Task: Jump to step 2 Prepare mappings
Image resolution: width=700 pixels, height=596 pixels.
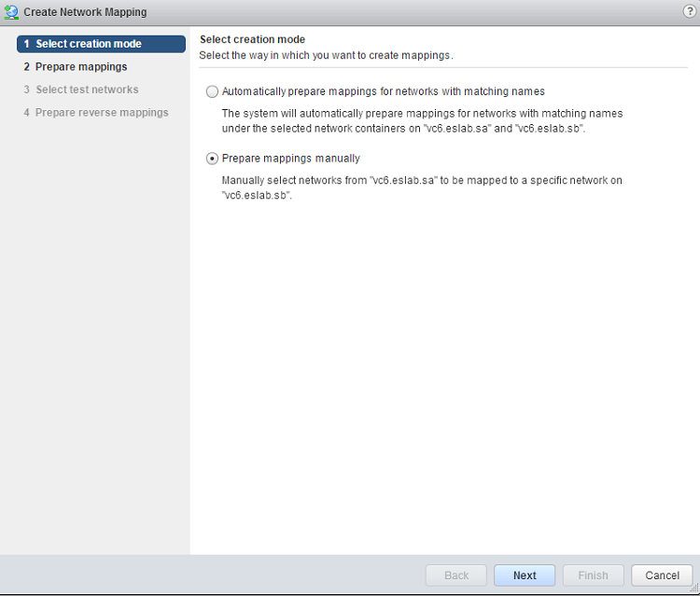Action: [81, 67]
